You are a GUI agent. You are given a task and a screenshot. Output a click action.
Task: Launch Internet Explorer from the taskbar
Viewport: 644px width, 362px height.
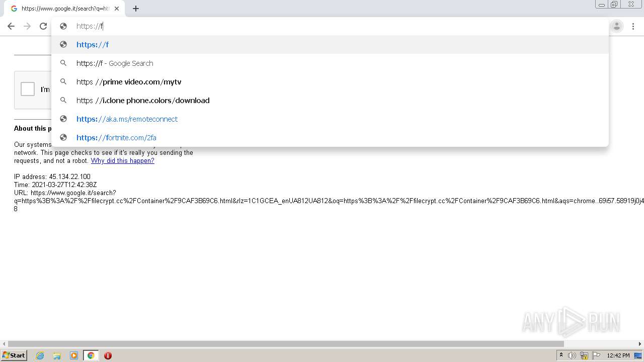coord(40,355)
